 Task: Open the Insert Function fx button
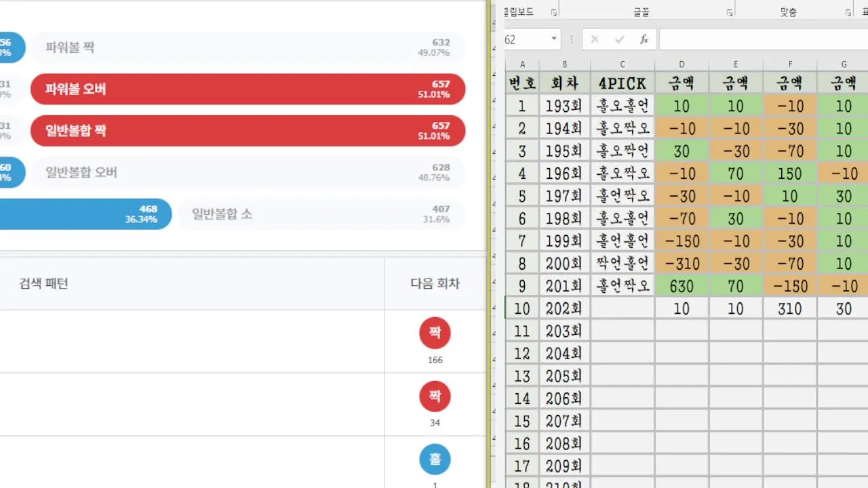(644, 40)
